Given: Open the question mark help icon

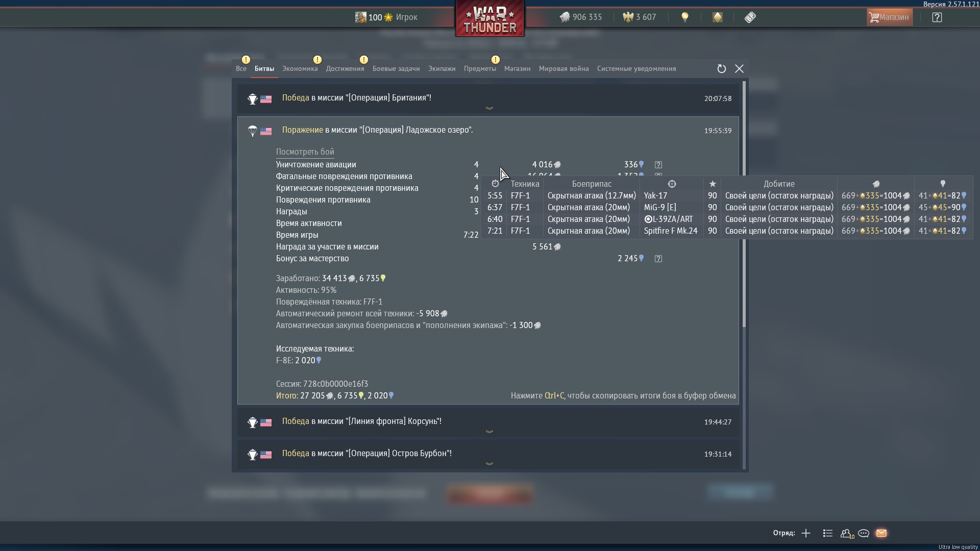Looking at the screenshot, I should tap(937, 17).
